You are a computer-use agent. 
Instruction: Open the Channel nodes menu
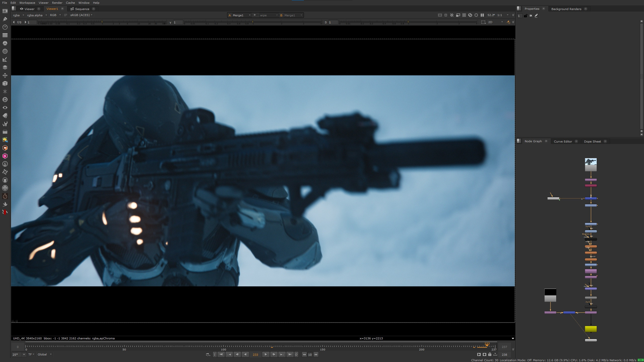(x=5, y=35)
